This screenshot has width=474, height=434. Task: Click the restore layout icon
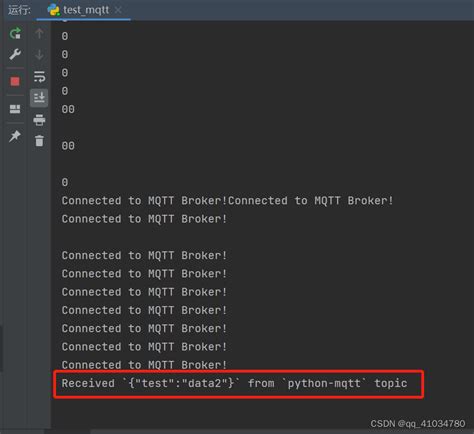pyautogui.click(x=15, y=109)
